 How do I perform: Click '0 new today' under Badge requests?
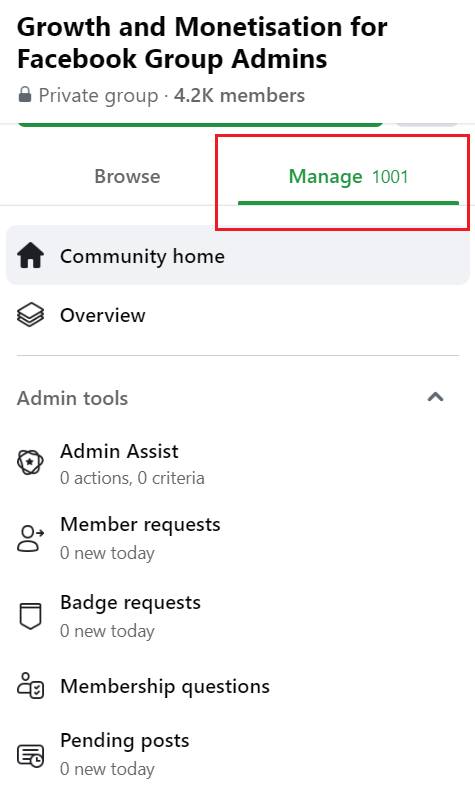coord(107,631)
